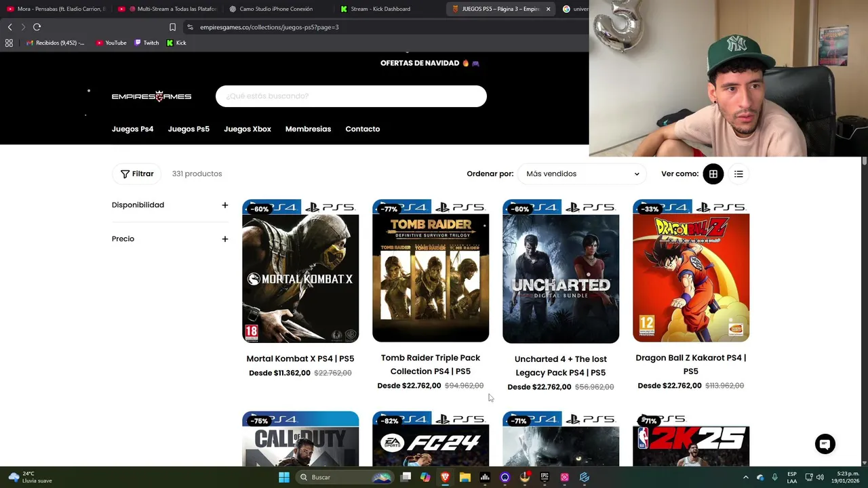The height and width of the screenshot is (488, 868).
Task: Open the Recibidos mail bookmark
Action: [x=56, y=43]
